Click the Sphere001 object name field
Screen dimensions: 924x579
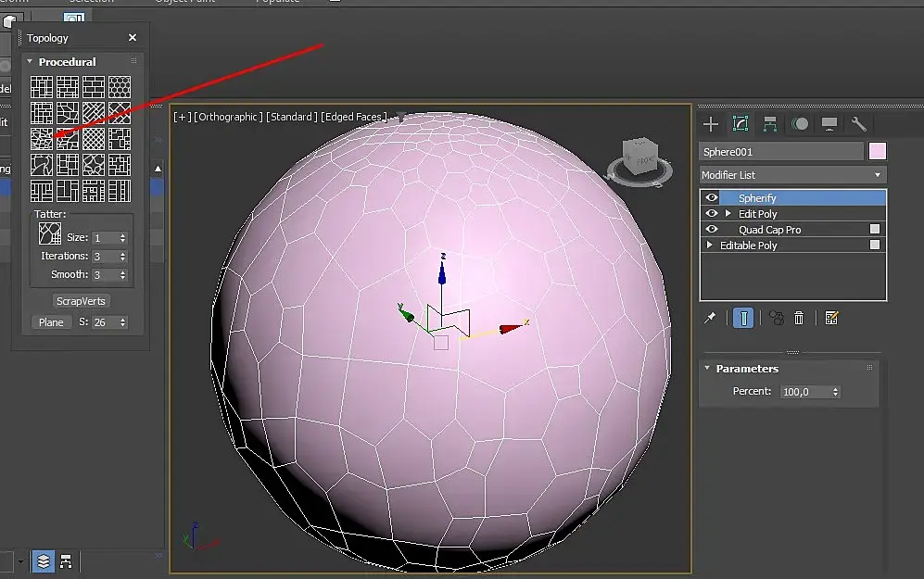tap(781, 151)
